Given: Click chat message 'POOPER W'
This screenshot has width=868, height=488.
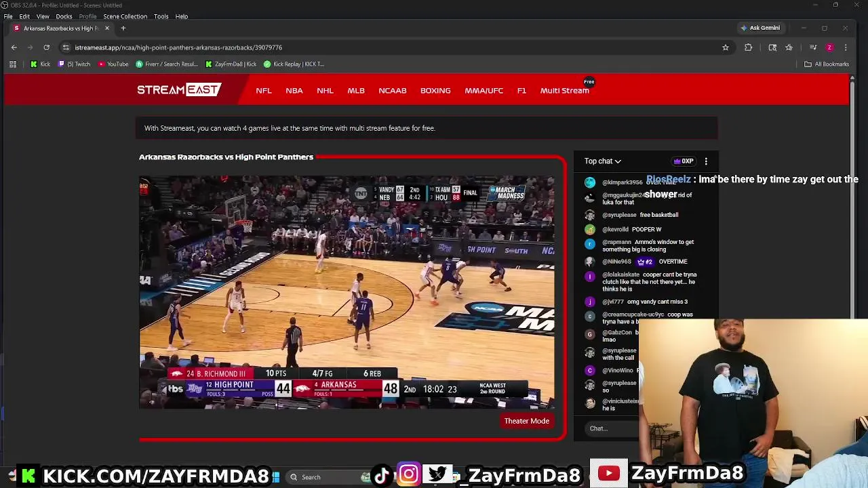Looking at the screenshot, I should (x=646, y=229).
